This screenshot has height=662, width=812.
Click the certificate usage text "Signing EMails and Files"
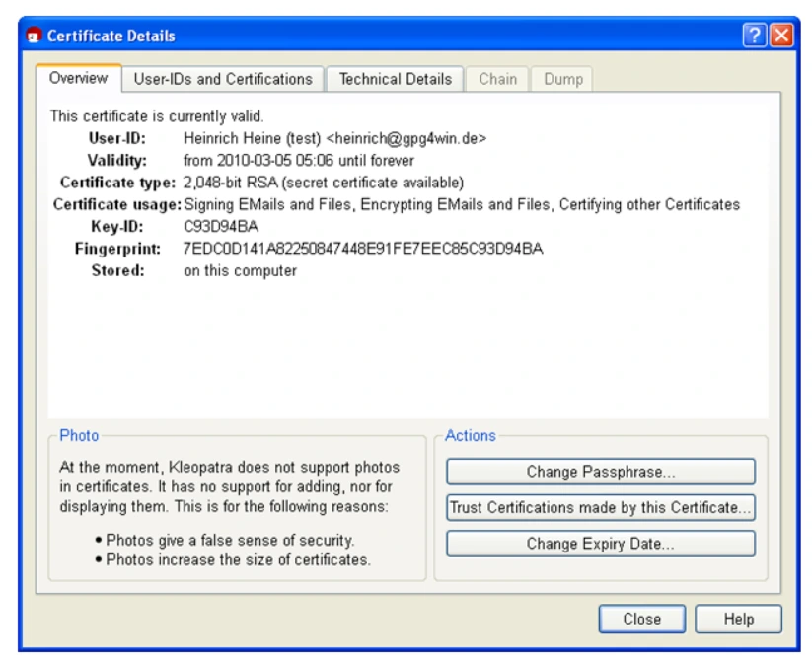269,204
